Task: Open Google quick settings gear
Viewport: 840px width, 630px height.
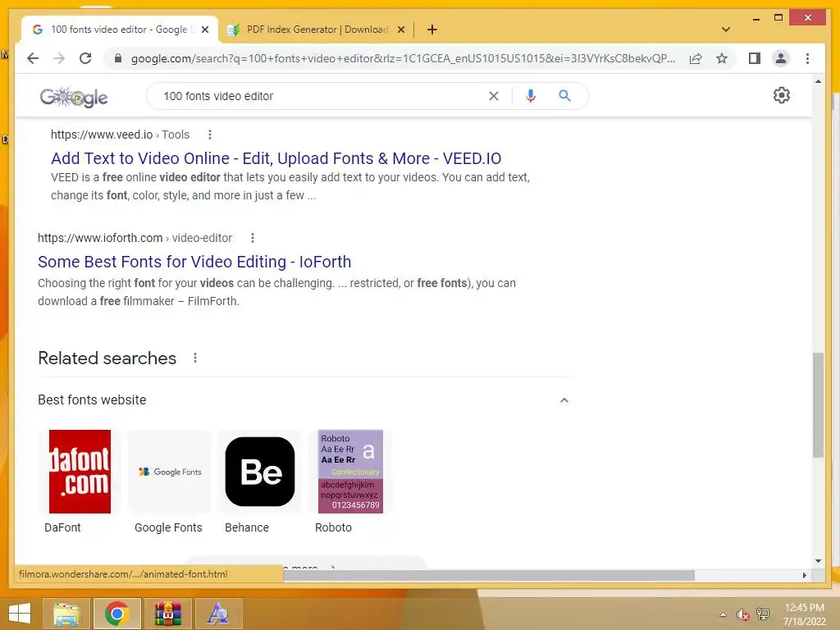Action: [782, 95]
